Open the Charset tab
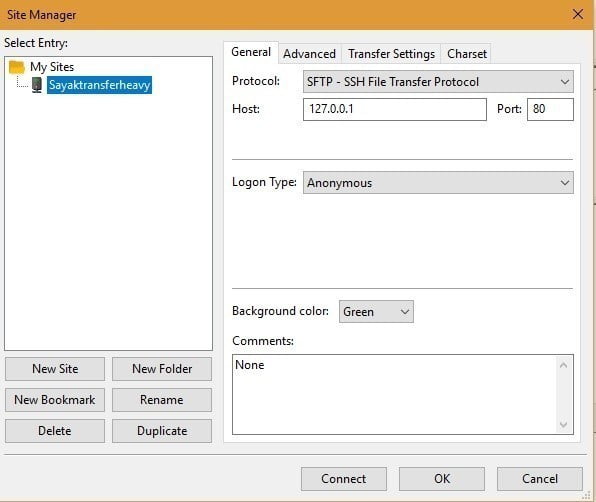The height and width of the screenshot is (502, 596). 466,54
